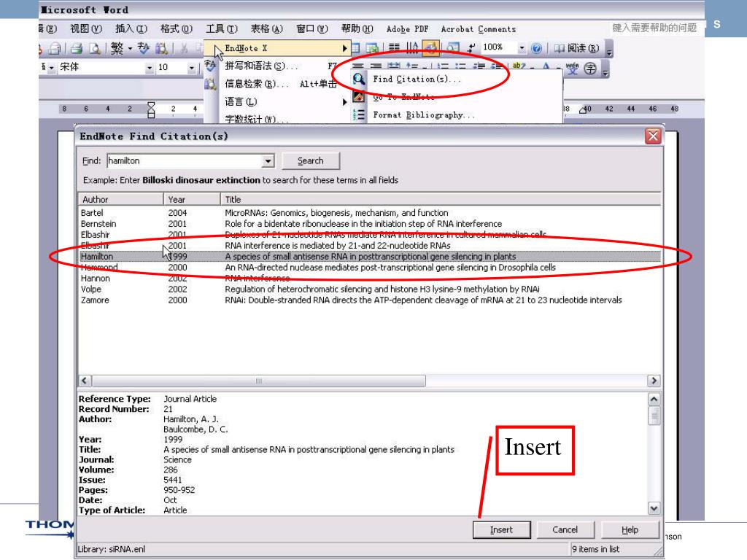Click the Insert Excel worksheet icon
Viewport: 747px width, 560px height.
(372, 47)
